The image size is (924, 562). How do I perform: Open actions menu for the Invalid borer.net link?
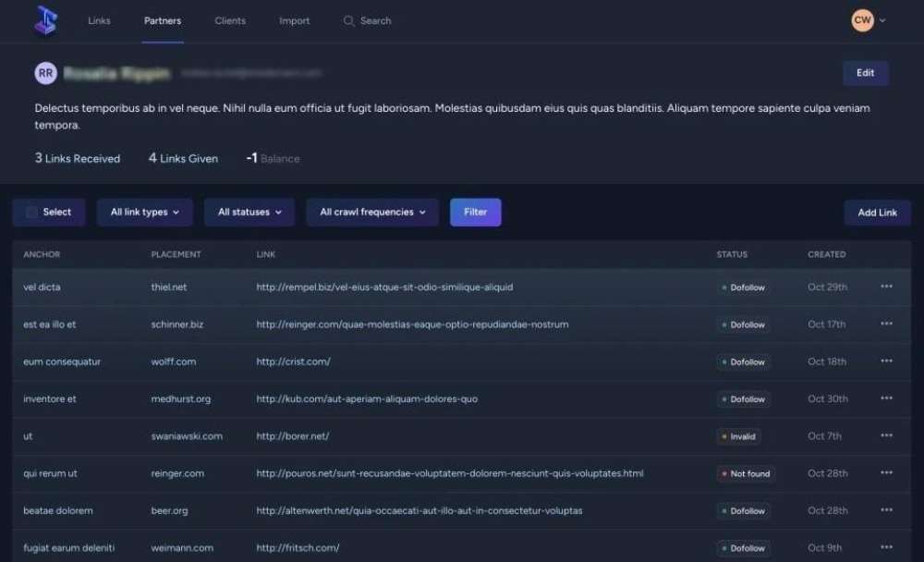tap(886, 435)
